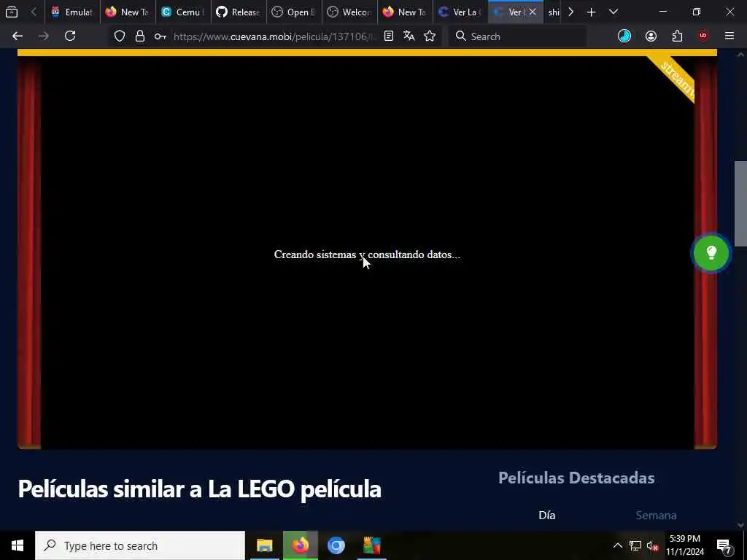Switch to the Emulat tab
The image size is (747, 560).
pos(73,12)
